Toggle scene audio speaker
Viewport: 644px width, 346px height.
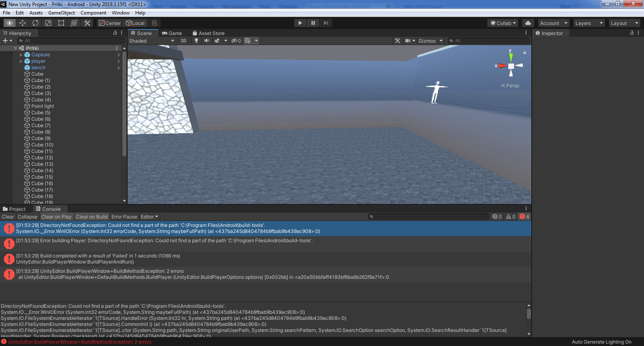(206, 41)
